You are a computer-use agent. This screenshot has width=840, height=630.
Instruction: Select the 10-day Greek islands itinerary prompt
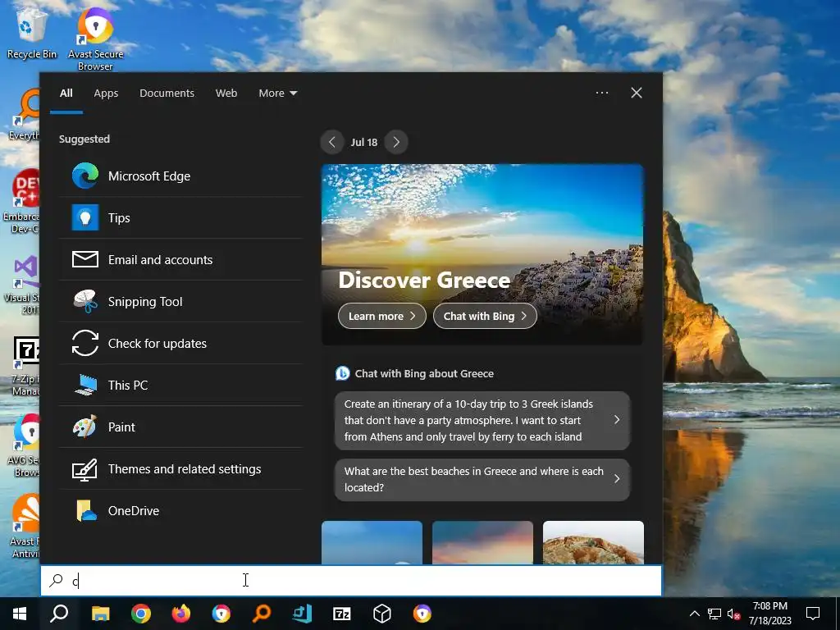pyautogui.click(x=482, y=421)
